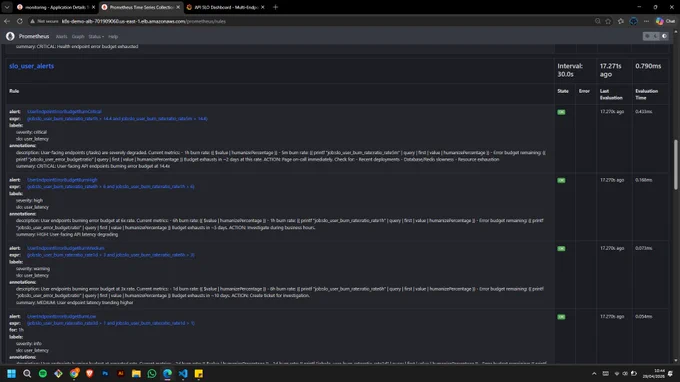
Task: Open Sticky Notes from the taskbar
Action: click(x=199, y=374)
